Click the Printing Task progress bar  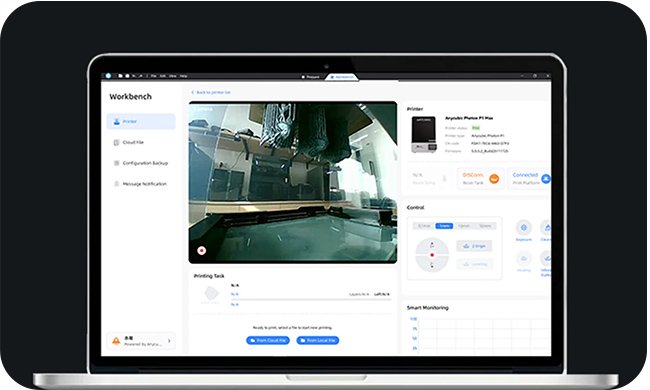coord(311,299)
